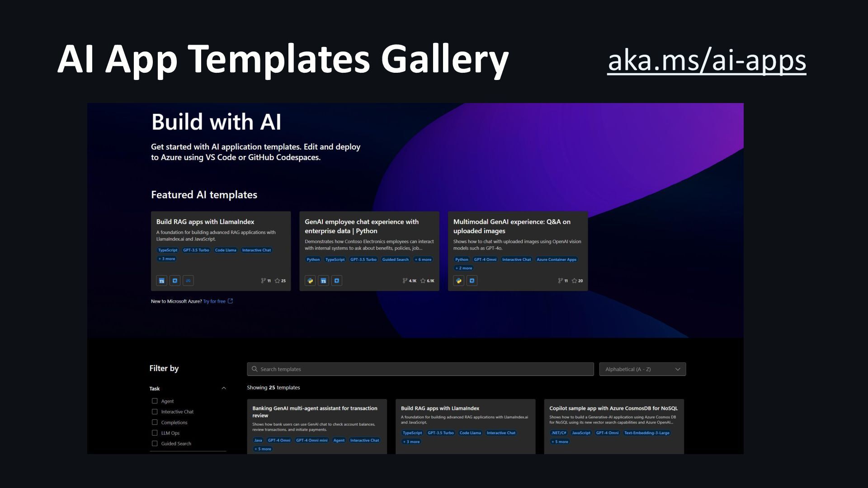Viewport: 868px width, 488px height.
Task: Click the star icon showing 6.1K
Action: pos(423,281)
